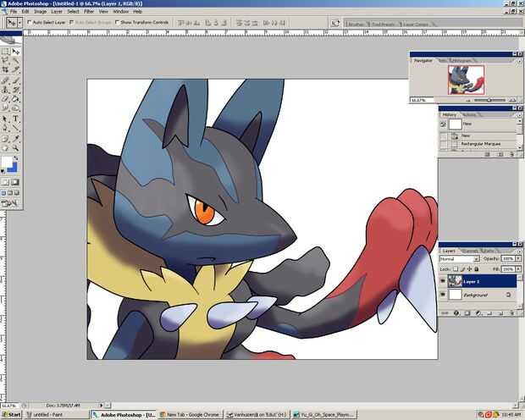The height and width of the screenshot is (420, 525).
Task: Open the History panel options menu
Action: (x=520, y=115)
